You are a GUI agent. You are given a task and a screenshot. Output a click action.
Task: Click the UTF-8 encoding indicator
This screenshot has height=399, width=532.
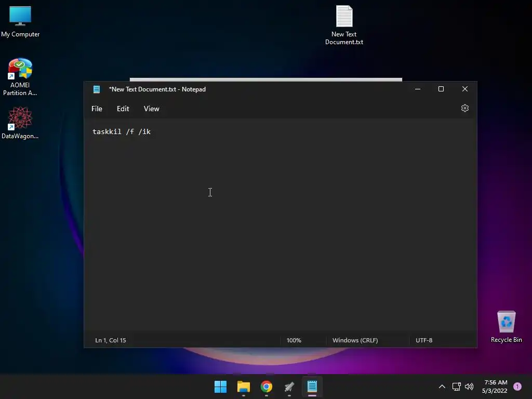[424, 340]
